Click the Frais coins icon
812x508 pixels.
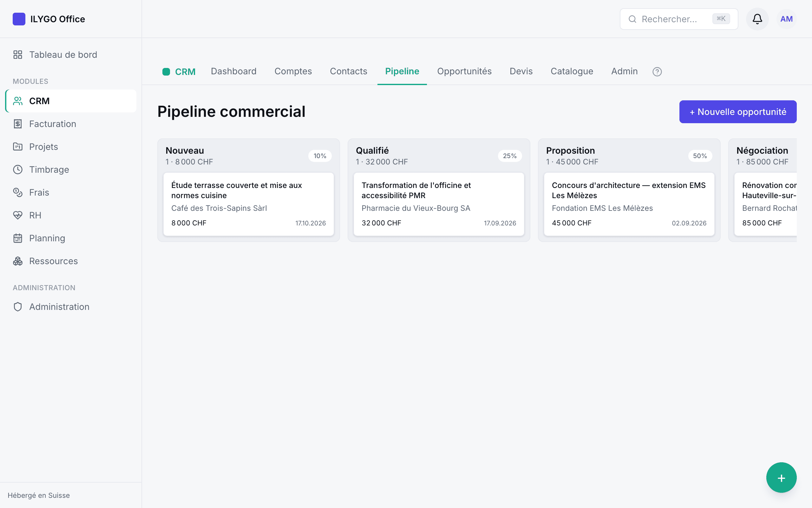pos(18,192)
